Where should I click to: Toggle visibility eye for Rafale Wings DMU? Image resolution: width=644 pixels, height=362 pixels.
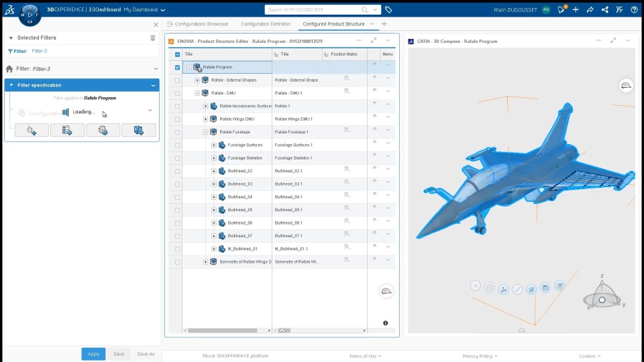[374, 116]
